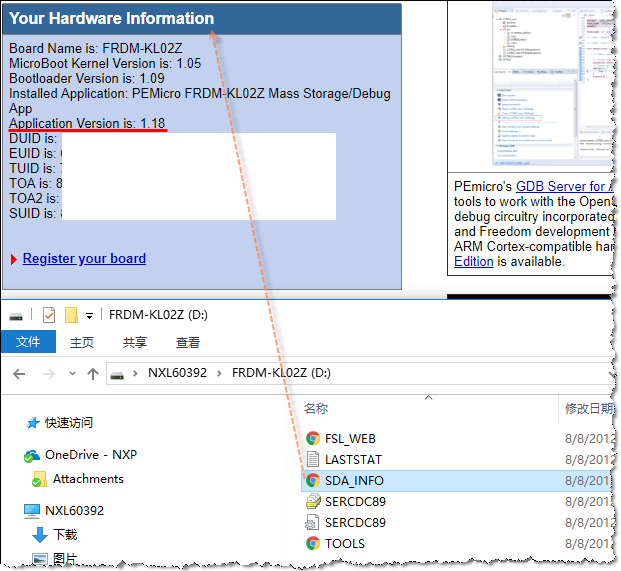Viewport: 621px width, 571px height.
Task: Expand chevron before FRDM-KL02Z (D:) breadcrumb
Action: (219, 373)
